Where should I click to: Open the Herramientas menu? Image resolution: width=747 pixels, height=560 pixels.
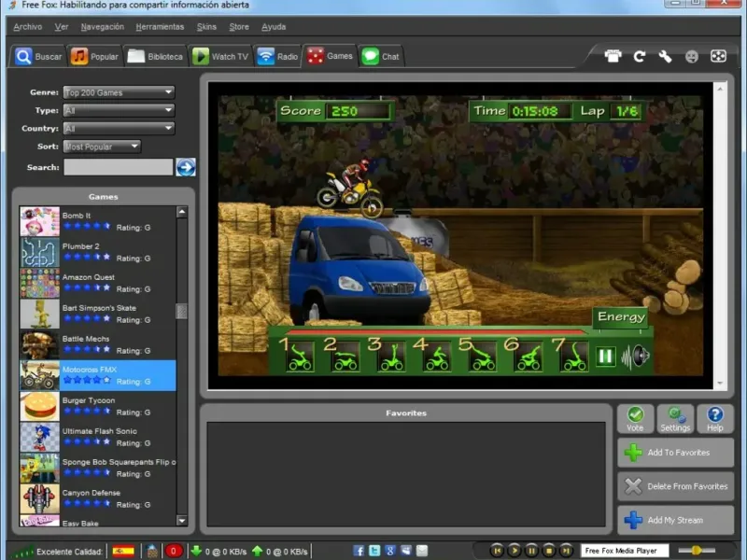pos(158,27)
